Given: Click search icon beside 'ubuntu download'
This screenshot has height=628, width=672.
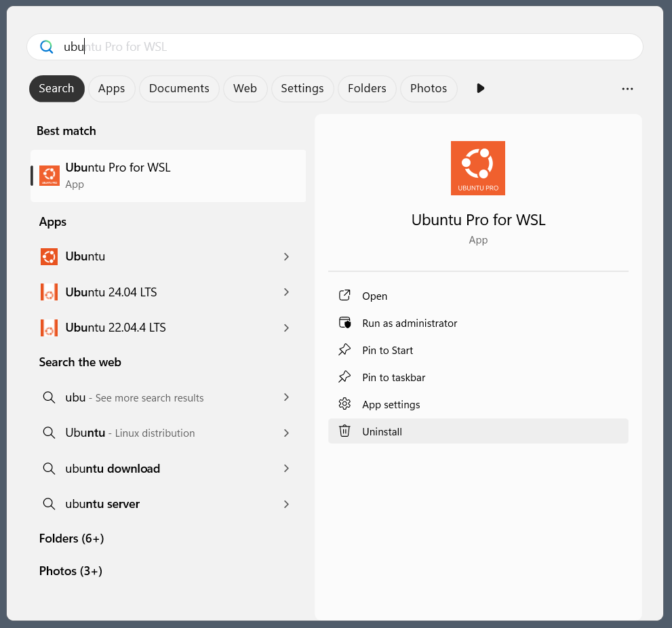Looking at the screenshot, I should click(49, 469).
